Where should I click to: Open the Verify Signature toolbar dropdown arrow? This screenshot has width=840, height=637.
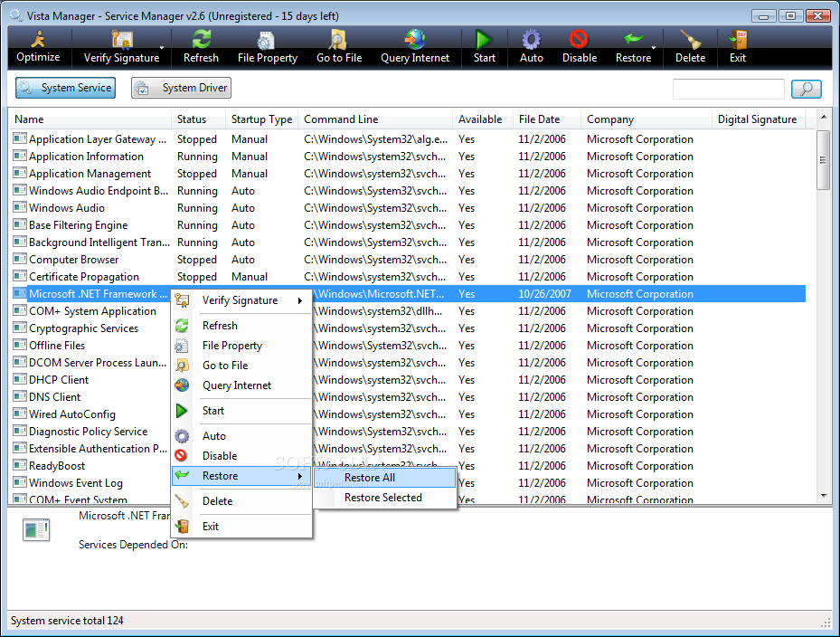pos(162,48)
